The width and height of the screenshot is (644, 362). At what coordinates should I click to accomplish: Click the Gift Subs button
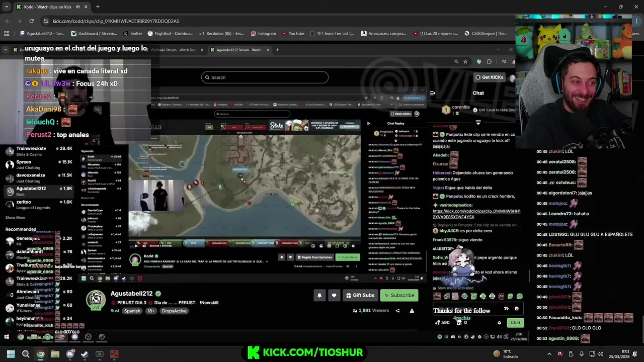click(360, 296)
